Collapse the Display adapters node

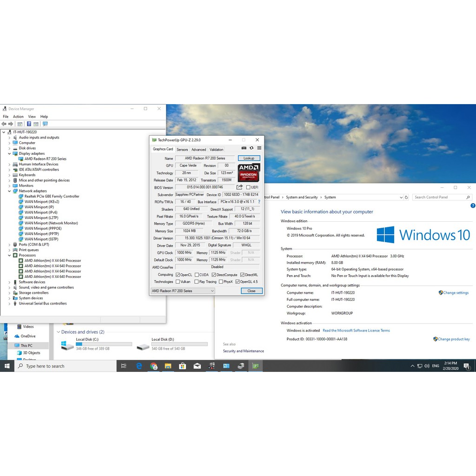tap(9, 153)
